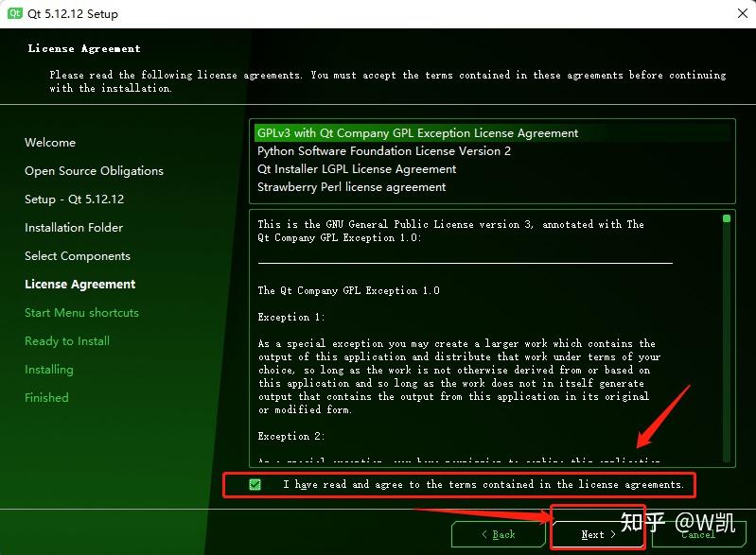Select Qt Installer LGPL License Agreement
This screenshot has width=756, height=555.
pos(493,168)
